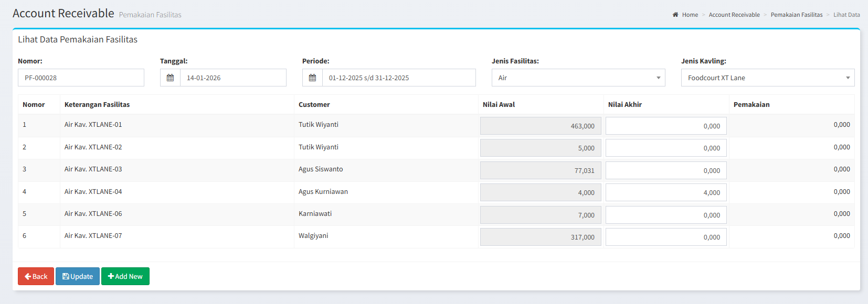Image resolution: width=868 pixels, height=304 pixels.
Task: Expand the Jenis Kavling dropdown
Action: [767, 78]
